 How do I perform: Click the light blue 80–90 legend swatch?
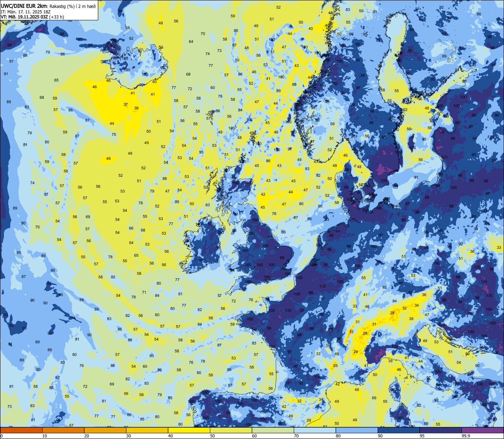[x=357, y=430]
